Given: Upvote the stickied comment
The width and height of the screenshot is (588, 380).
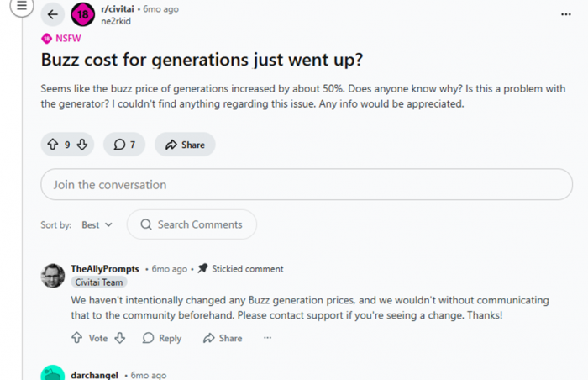Looking at the screenshot, I should click(78, 338).
